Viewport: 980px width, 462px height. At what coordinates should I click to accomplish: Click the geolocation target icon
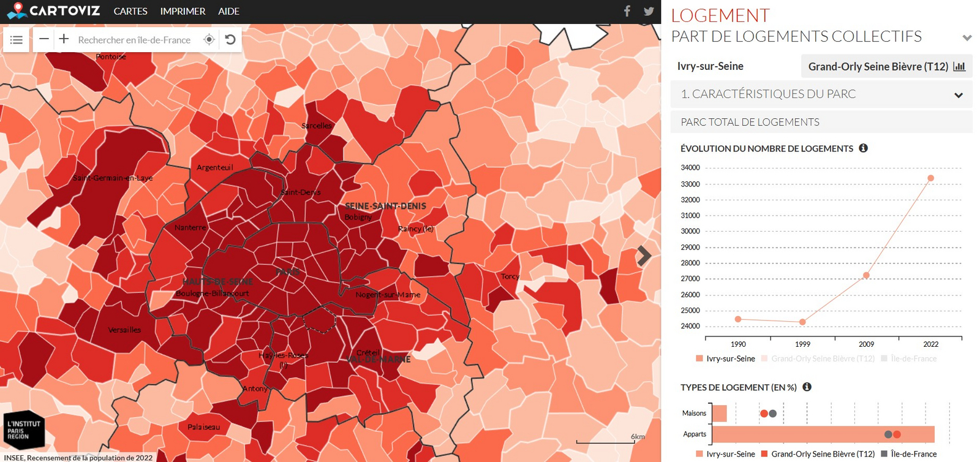(x=209, y=40)
